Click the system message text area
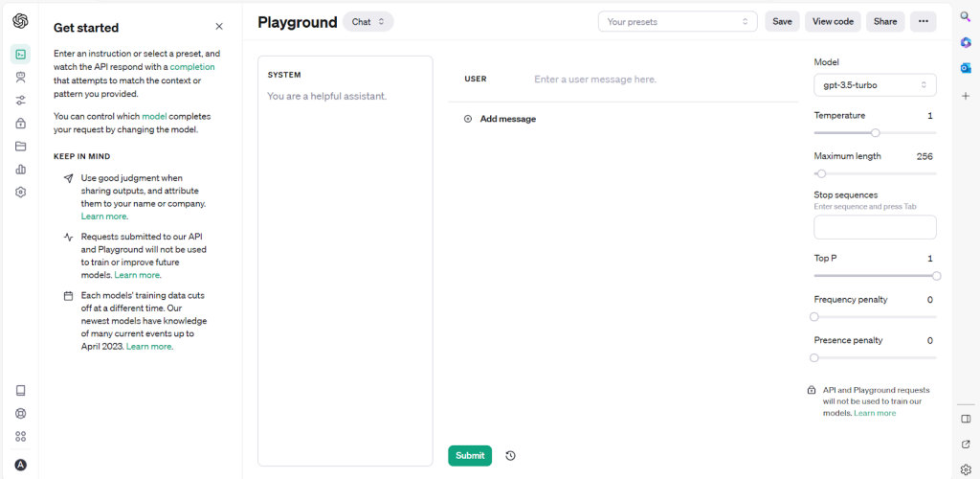Image resolution: width=980 pixels, height=479 pixels. [x=345, y=275]
